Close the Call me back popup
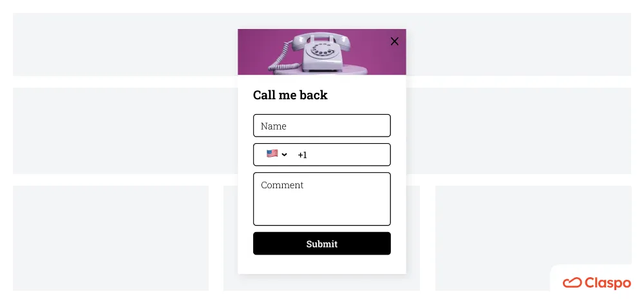Image resolution: width=644 pixels, height=303 pixels. tap(394, 41)
